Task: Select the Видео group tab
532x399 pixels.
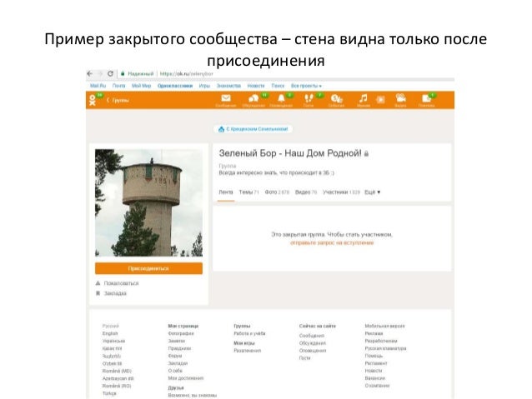Action: click(x=306, y=192)
